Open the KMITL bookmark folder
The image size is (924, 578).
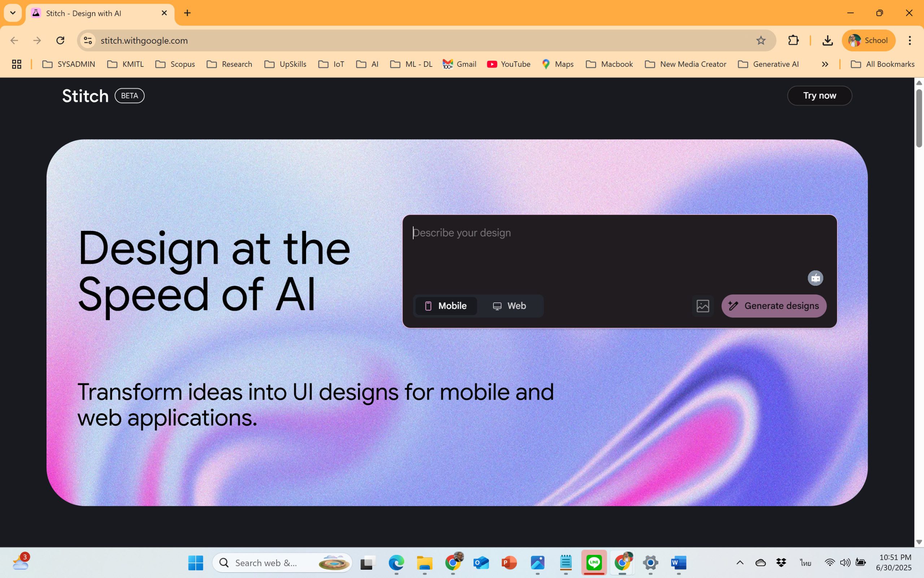(x=126, y=64)
